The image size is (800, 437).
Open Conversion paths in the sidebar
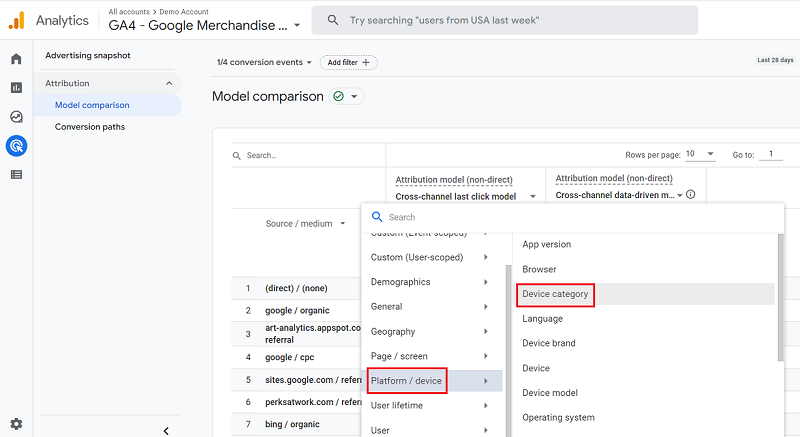[x=90, y=126]
